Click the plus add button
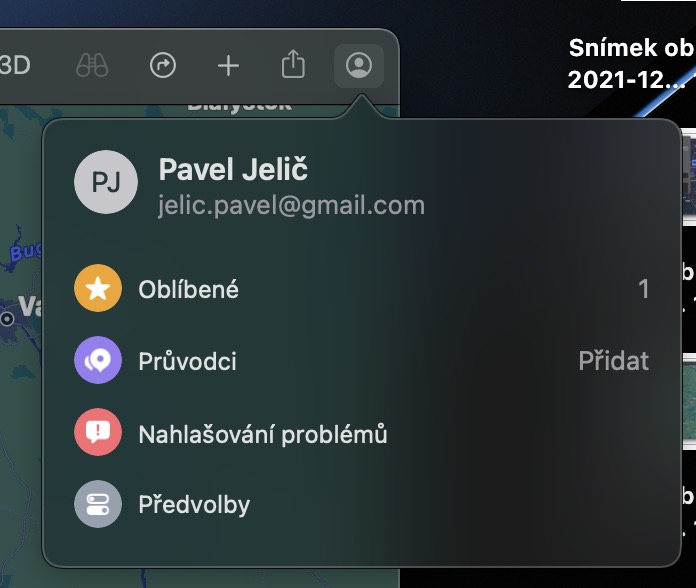This screenshot has width=696, height=588. pyautogui.click(x=228, y=66)
